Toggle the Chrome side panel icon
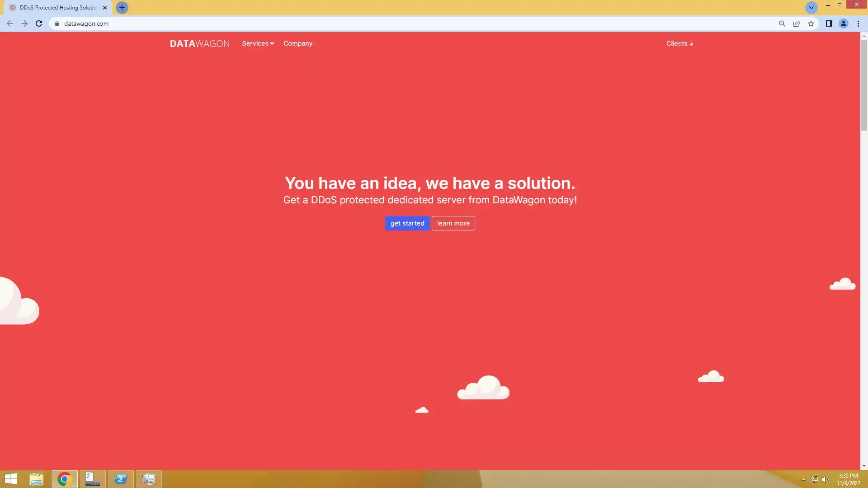 [829, 23]
